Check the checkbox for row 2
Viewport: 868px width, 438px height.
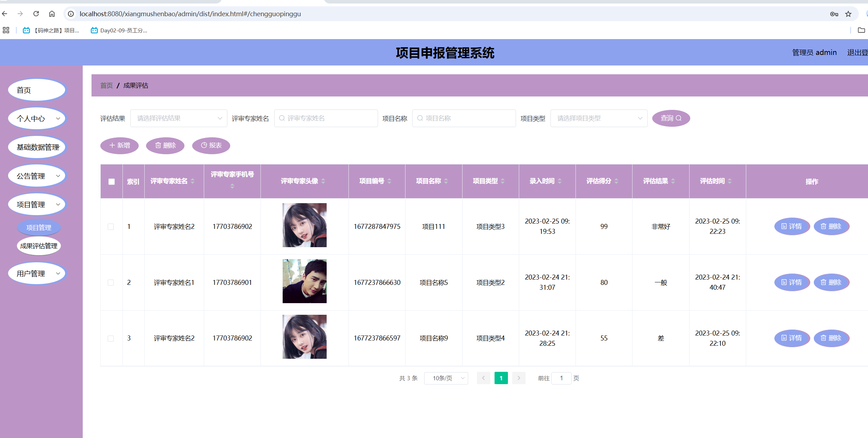111,282
